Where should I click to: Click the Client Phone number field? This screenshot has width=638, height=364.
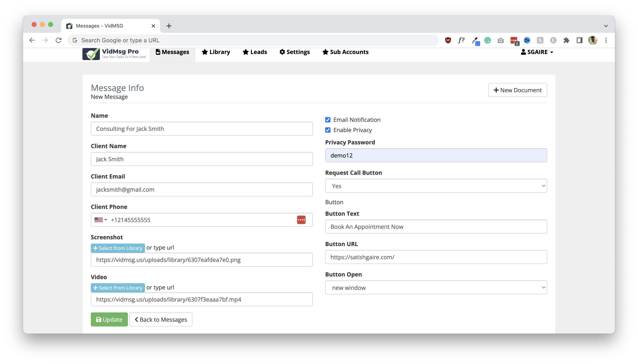tap(202, 220)
